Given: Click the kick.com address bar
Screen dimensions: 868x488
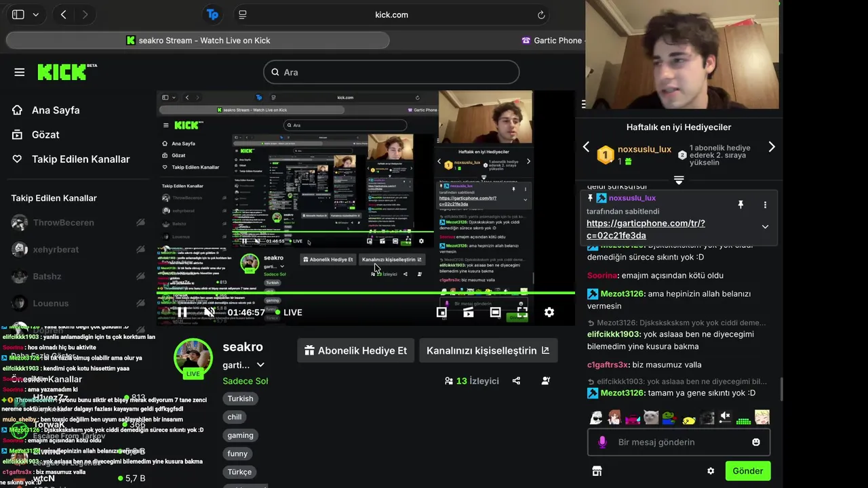Looking at the screenshot, I should [391, 14].
